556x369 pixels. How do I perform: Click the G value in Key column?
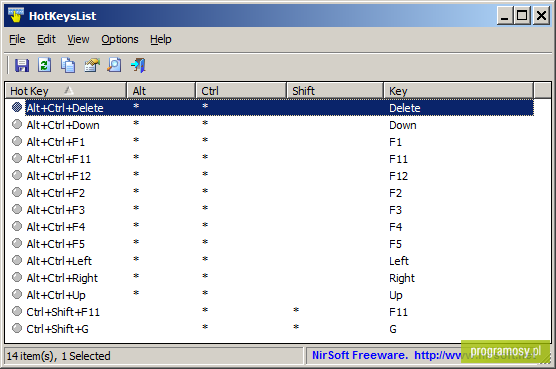click(393, 329)
